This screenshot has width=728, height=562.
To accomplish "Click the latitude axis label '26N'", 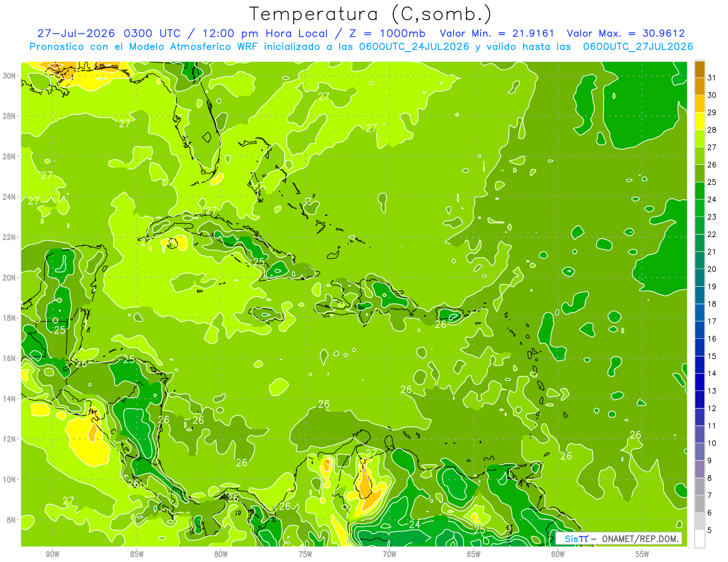I will [x=10, y=156].
